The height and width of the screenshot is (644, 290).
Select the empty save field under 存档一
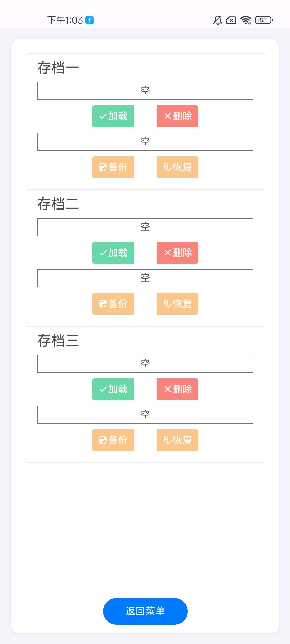(145, 91)
